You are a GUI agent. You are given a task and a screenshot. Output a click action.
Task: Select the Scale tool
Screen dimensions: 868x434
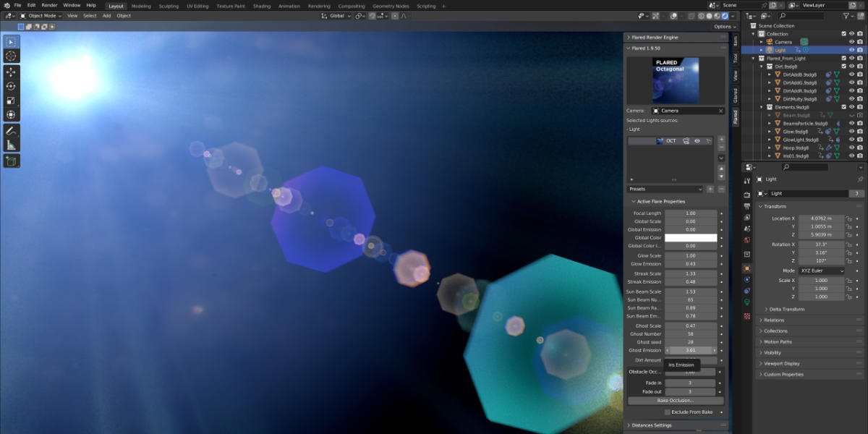point(10,101)
